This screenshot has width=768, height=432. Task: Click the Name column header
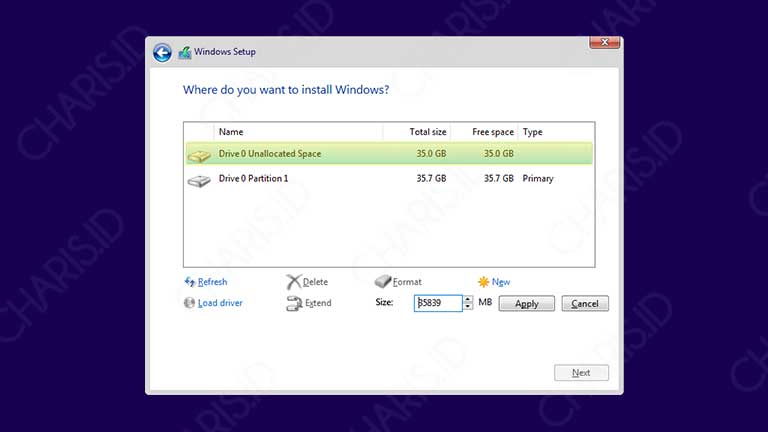298,132
